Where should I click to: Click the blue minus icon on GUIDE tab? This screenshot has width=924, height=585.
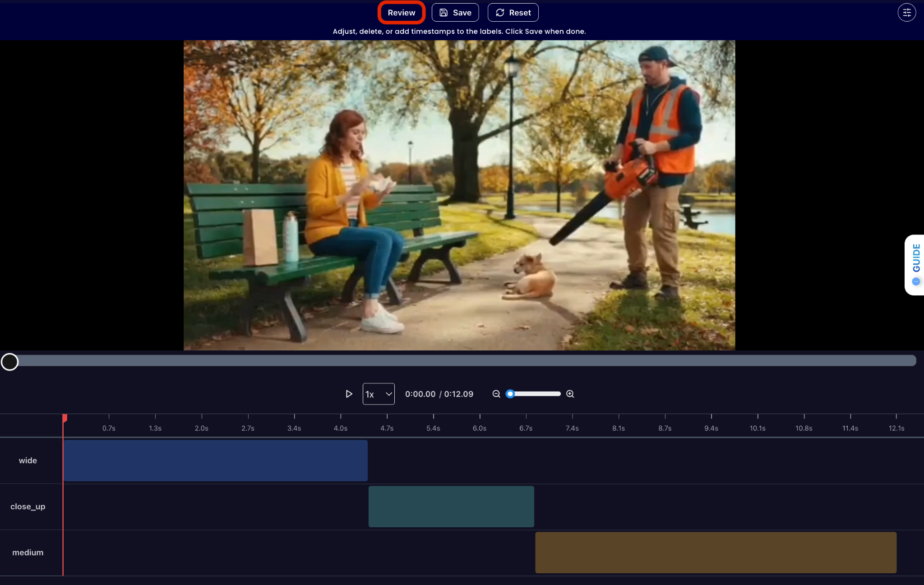(x=916, y=281)
